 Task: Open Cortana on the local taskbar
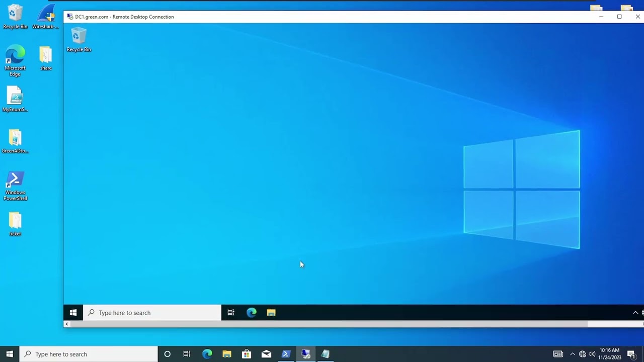pos(167,354)
